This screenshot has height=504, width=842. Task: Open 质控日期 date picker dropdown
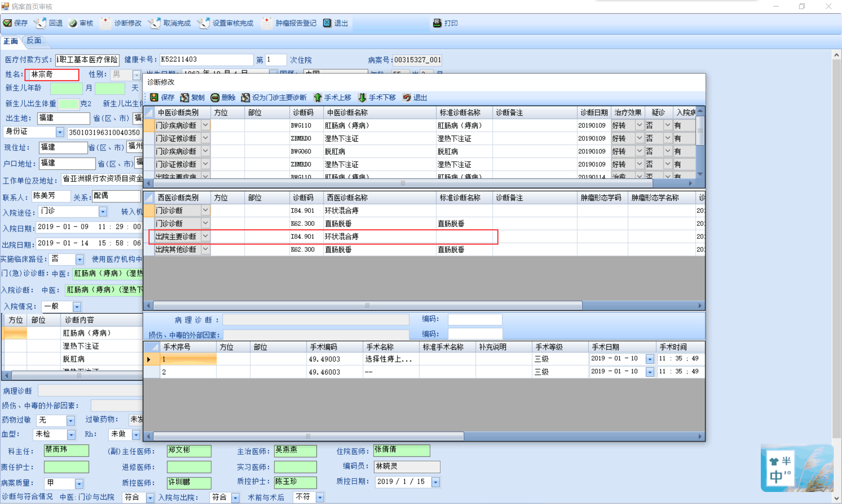tap(435, 482)
